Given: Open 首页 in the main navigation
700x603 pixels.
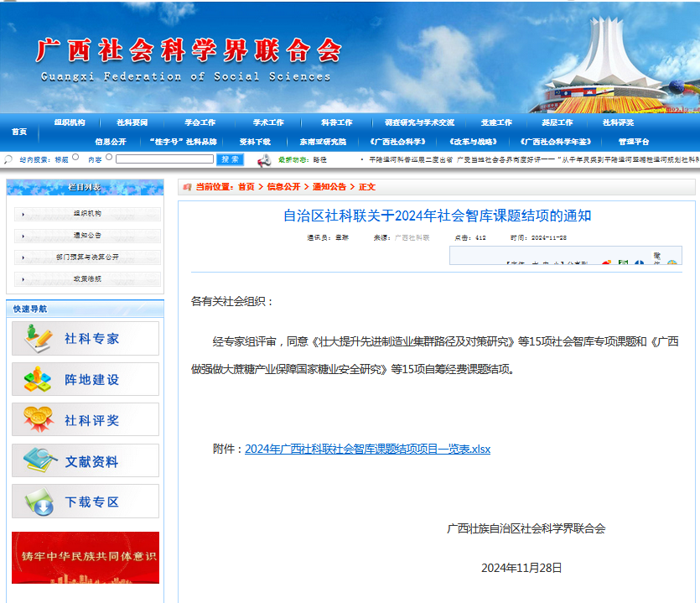Looking at the screenshot, I should coord(19,132).
